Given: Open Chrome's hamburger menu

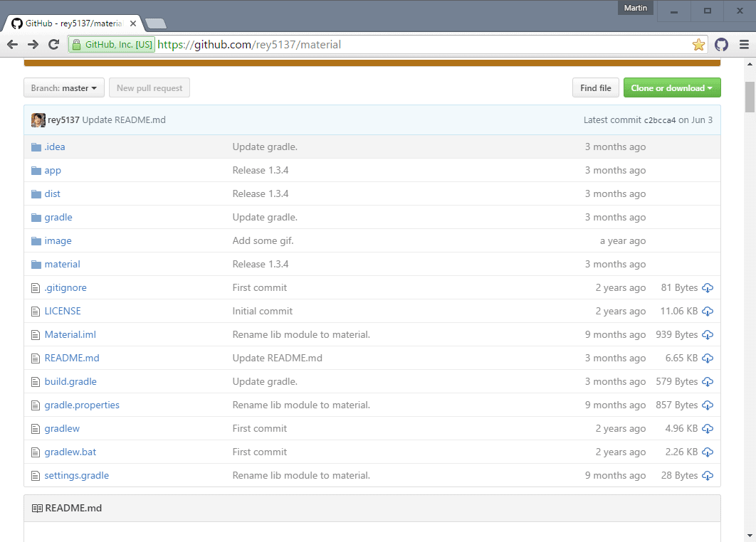Looking at the screenshot, I should click(x=742, y=44).
